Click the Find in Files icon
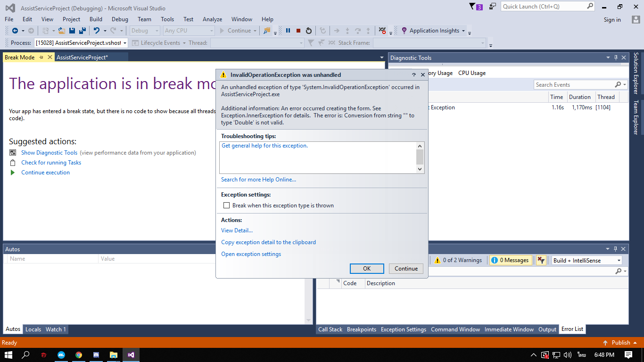This screenshot has width=644, height=362. [267, 31]
